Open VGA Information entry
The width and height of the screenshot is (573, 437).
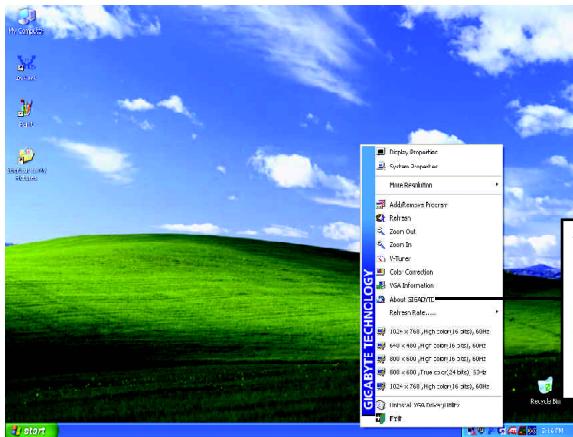439,285
